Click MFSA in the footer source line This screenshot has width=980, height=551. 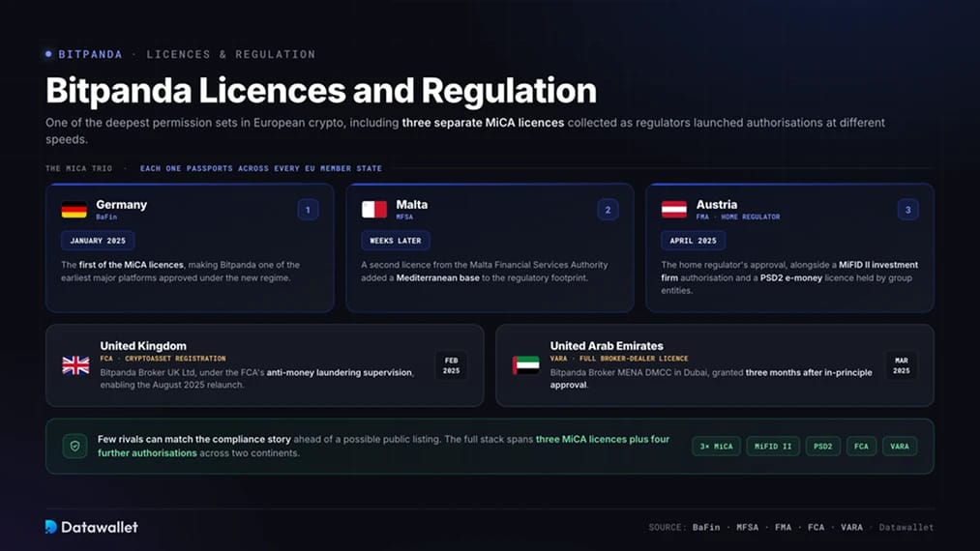click(748, 527)
